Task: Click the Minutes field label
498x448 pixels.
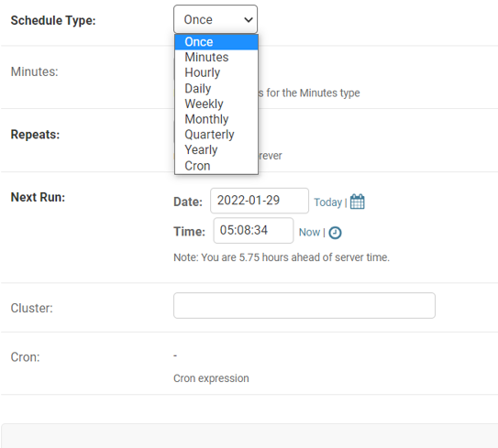Action: (x=34, y=71)
